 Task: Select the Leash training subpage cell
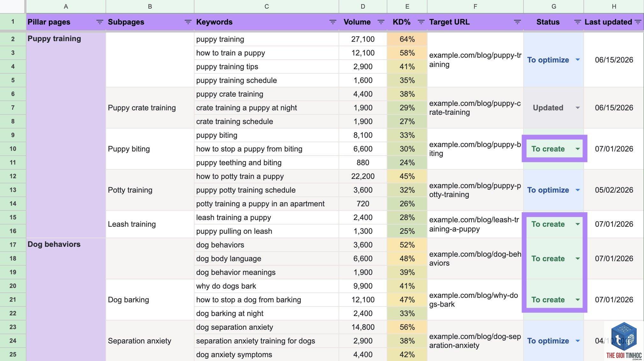[x=150, y=224]
